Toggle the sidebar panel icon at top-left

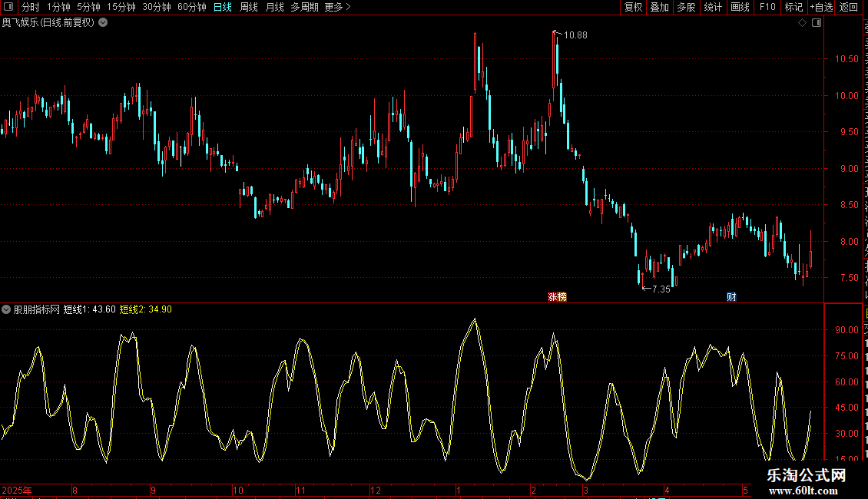coord(8,7)
